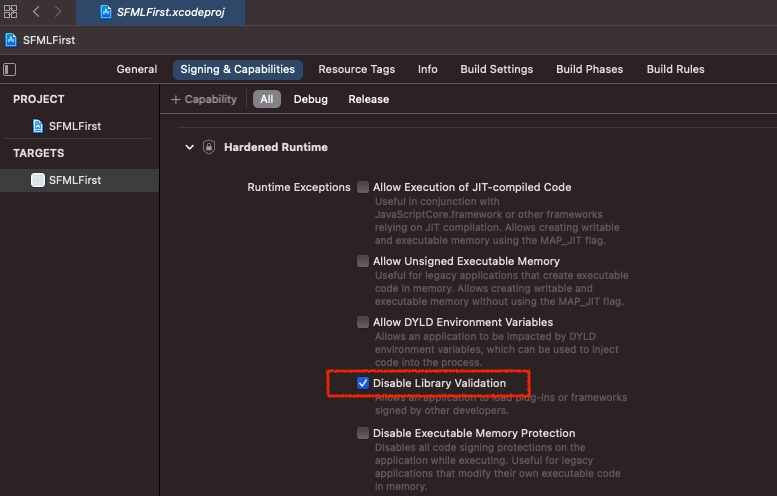Image resolution: width=777 pixels, height=496 pixels.
Task: Select the Signing & Capabilities tab
Action: (237, 69)
